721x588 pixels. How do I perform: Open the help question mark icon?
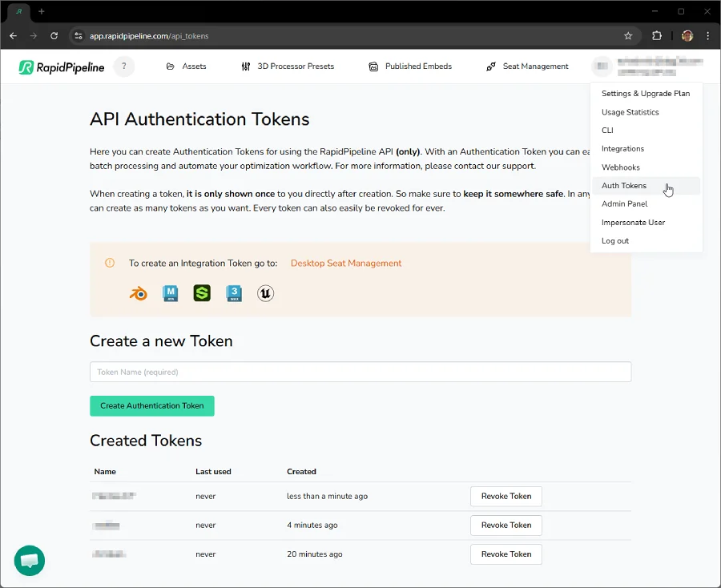coord(124,66)
